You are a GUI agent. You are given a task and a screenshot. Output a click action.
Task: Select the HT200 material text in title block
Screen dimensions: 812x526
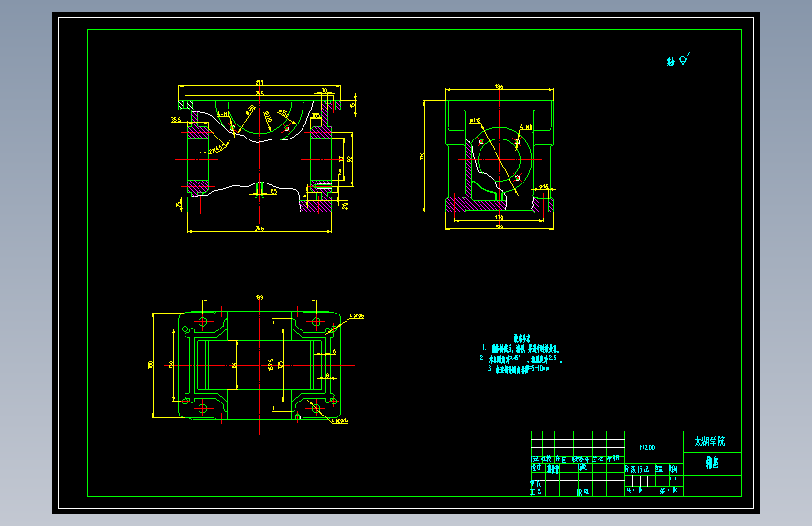tap(647, 447)
